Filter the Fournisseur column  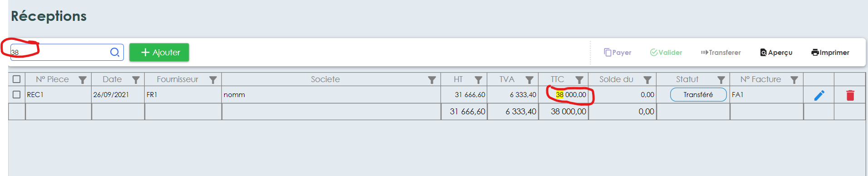coord(213,80)
